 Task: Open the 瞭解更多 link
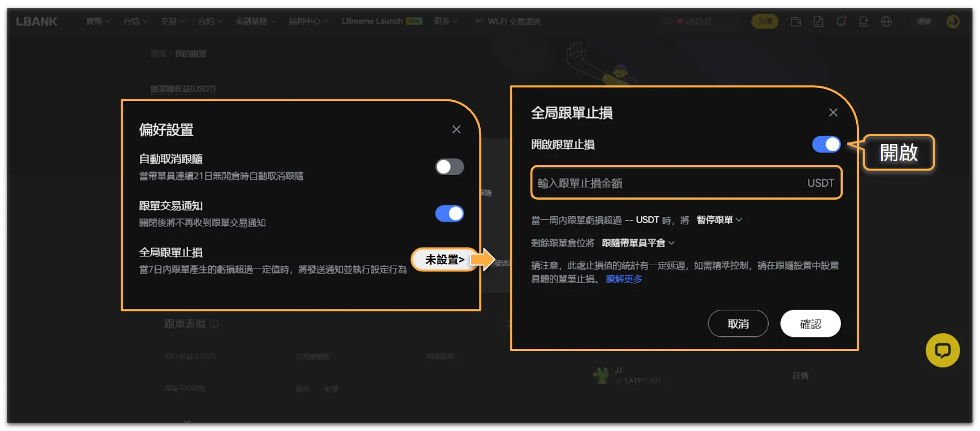click(x=624, y=279)
